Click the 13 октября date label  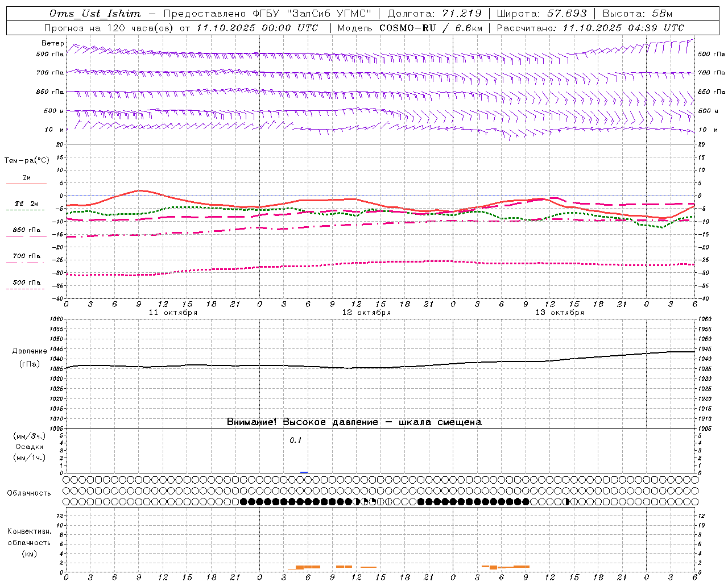pos(560,313)
